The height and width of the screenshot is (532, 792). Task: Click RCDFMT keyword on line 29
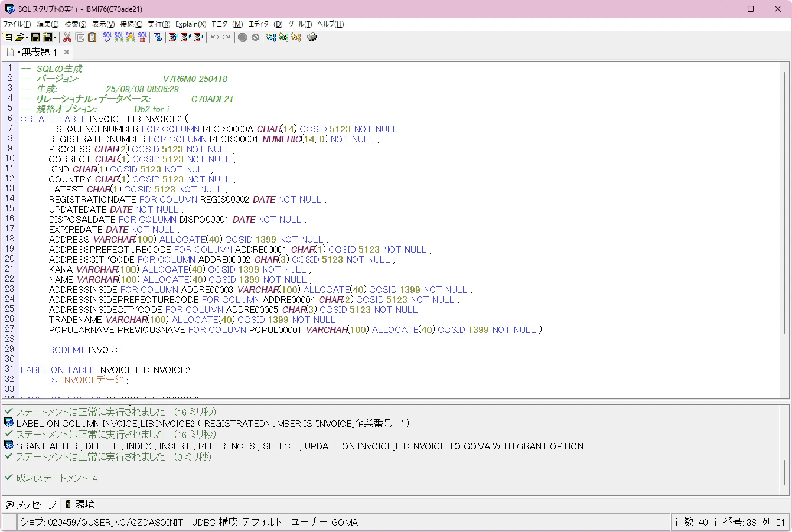(x=67, y=350)
